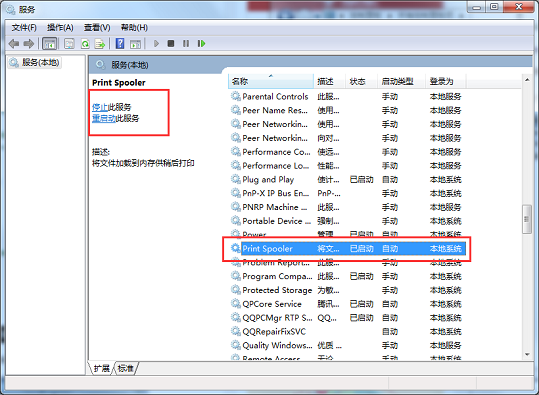This screenshot has width=539, height=395.
Task: Select the PNRP Machine service
Action: point(347,207)
